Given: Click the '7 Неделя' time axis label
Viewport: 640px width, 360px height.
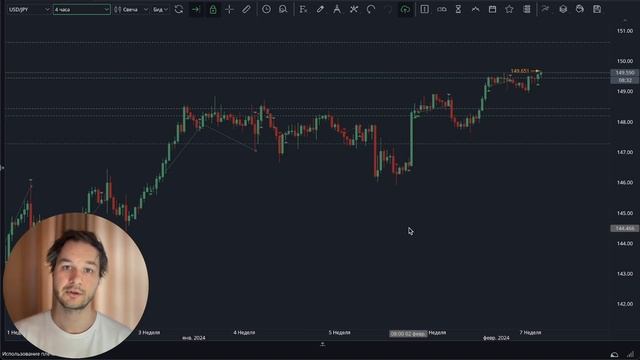Looking at the screenshot, I should (530, 333).
